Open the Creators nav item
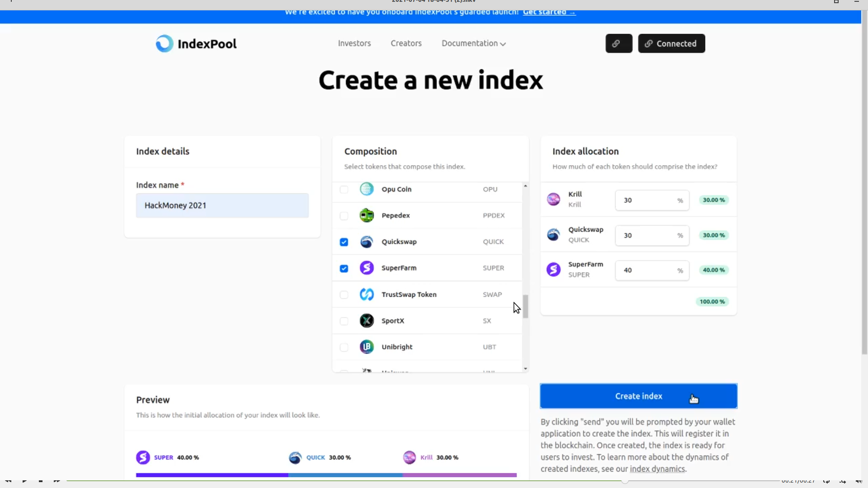The width and height of the screenshot is (868, 488). 406,43
